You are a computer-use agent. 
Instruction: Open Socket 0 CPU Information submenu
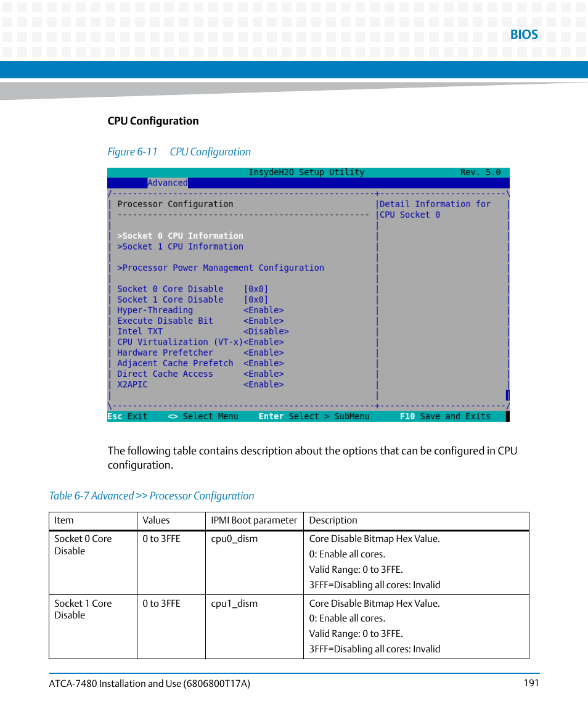pos(180,236)
